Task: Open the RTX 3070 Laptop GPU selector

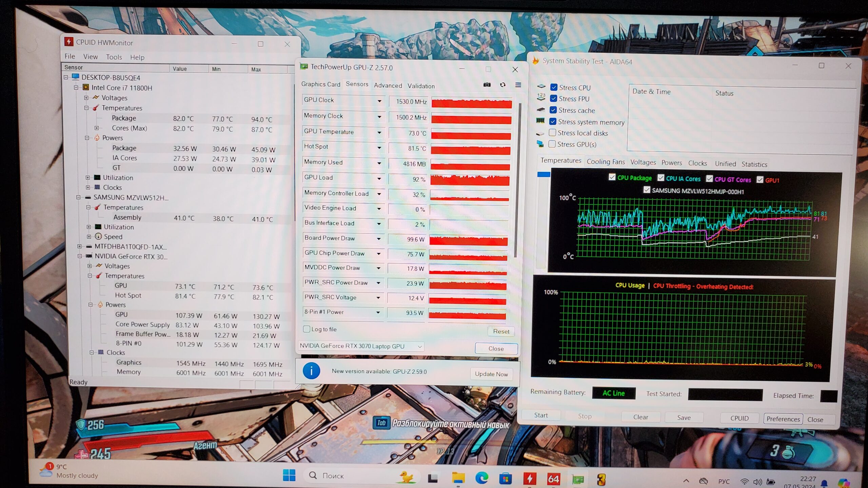Action: 361,346
